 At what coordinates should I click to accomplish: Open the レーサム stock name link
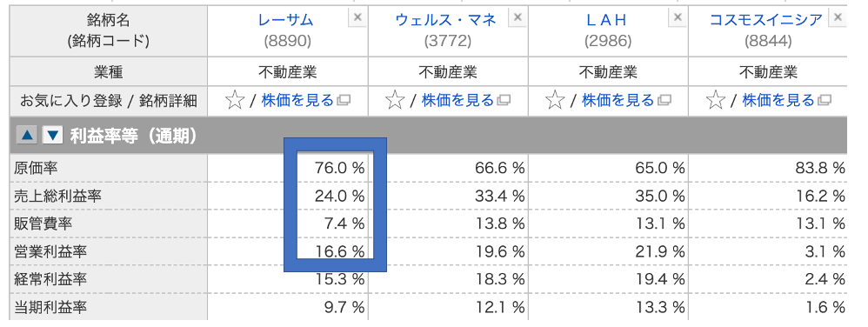(x=285, y=21)
